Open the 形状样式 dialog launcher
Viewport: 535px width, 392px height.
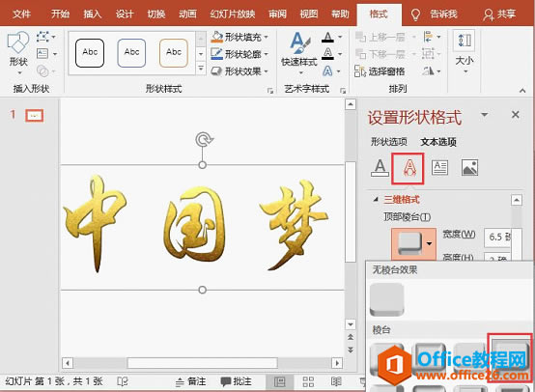tap(269, 91)
